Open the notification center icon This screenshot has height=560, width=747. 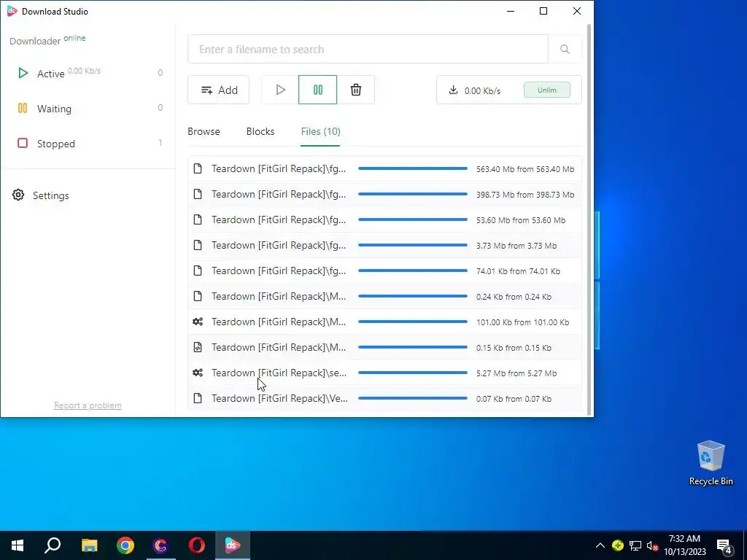[724, 545]
